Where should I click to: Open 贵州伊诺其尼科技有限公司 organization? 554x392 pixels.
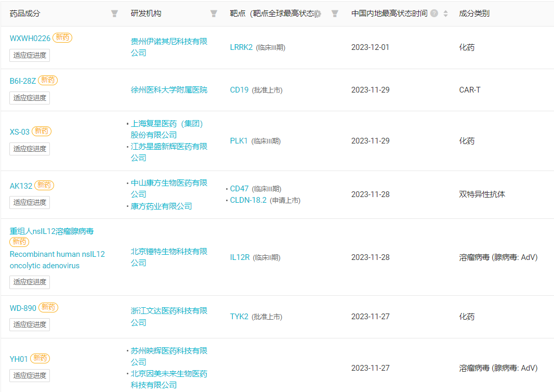pos(169,47)
